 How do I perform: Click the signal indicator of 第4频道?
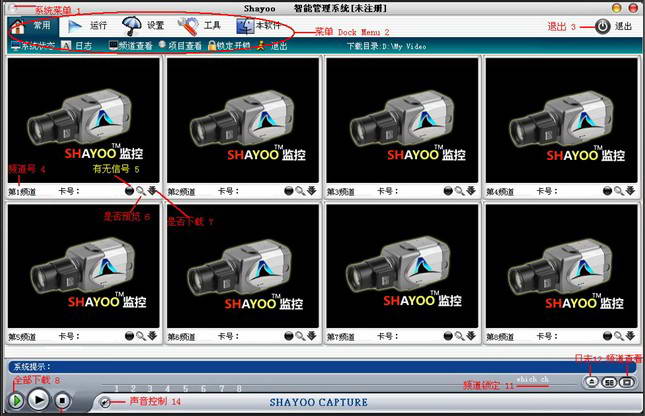(x=608, y=191)
